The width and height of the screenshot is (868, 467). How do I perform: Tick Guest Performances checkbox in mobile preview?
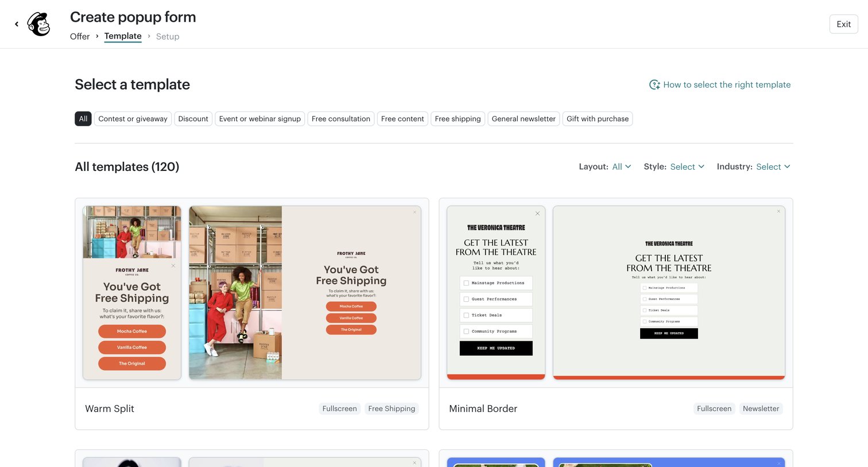[x=466, y=299]
